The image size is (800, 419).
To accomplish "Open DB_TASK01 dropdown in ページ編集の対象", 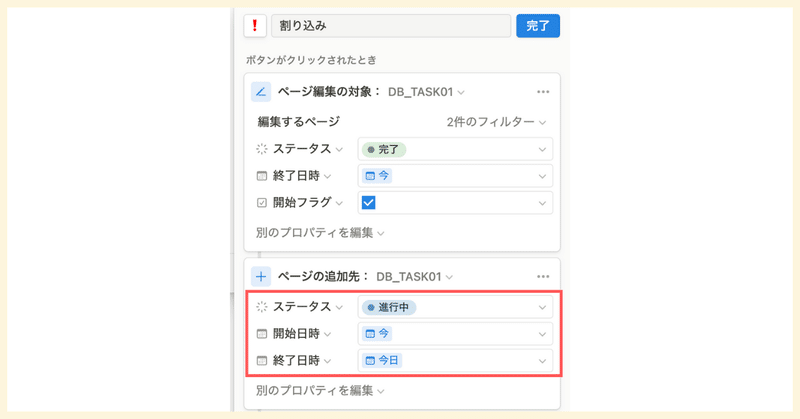I will [x=426, y=92].
